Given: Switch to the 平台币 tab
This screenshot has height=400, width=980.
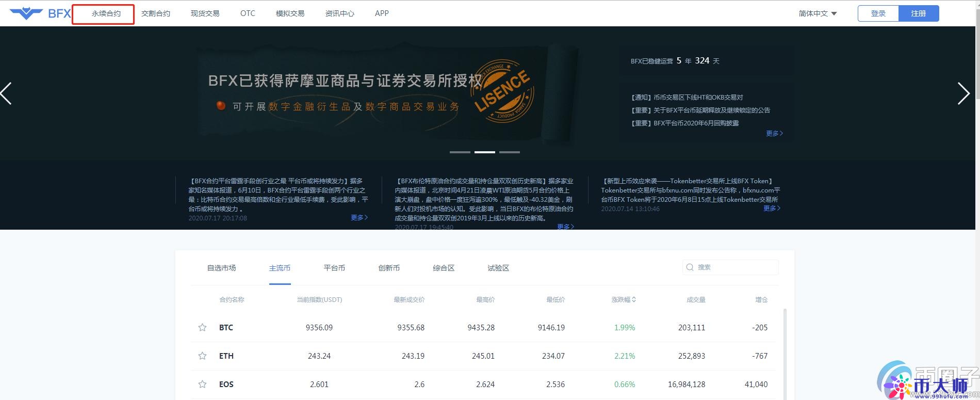Looking at the screenshot, I should [x=334, y=268].
